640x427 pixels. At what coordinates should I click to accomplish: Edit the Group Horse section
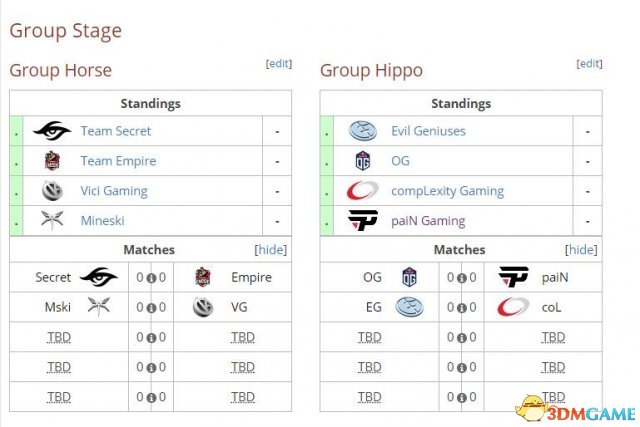(279, 64)
